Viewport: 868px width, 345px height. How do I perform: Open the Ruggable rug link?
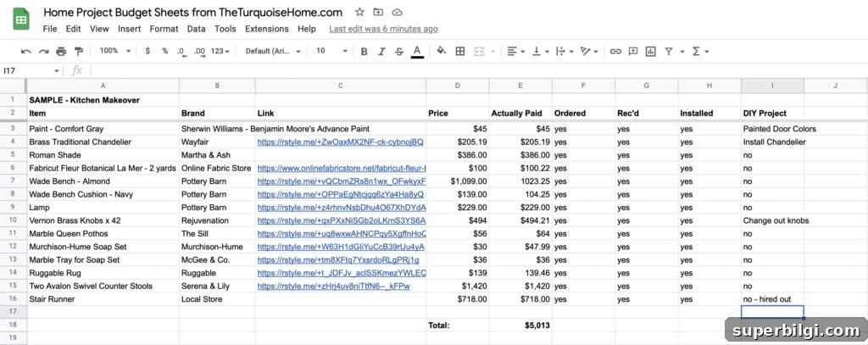(342, 273)
